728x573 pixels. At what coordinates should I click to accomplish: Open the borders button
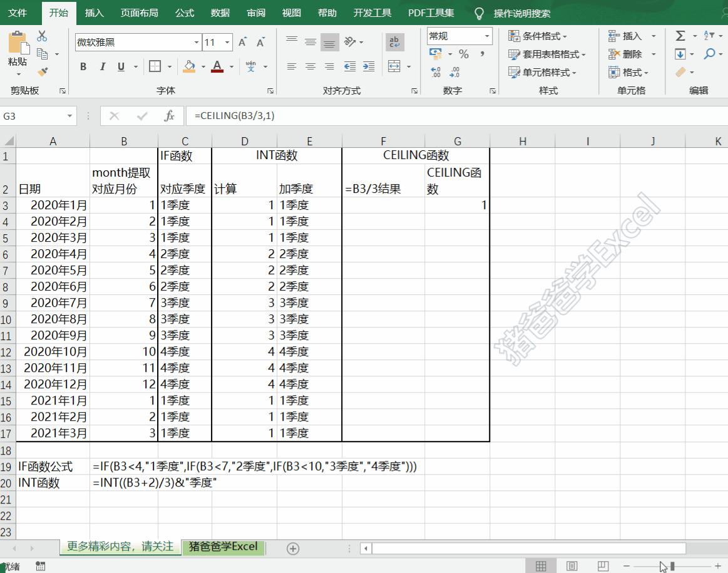155,66
